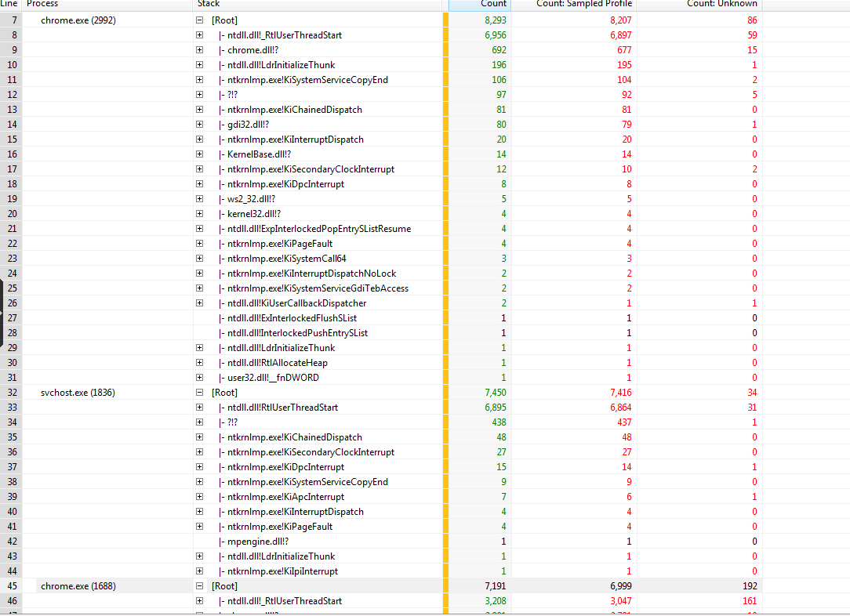Expand KiSecondaryClockInterrupt on line 36
850x616 pixels.
(x=199, y=452)
